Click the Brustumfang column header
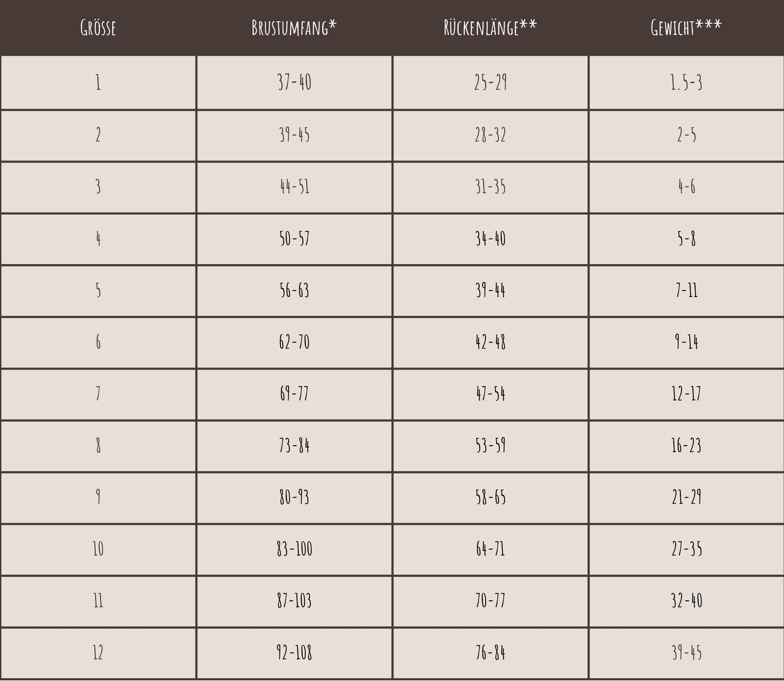Image resolution: width=784 pixels, height=681 pixels. tap(294, 28)
